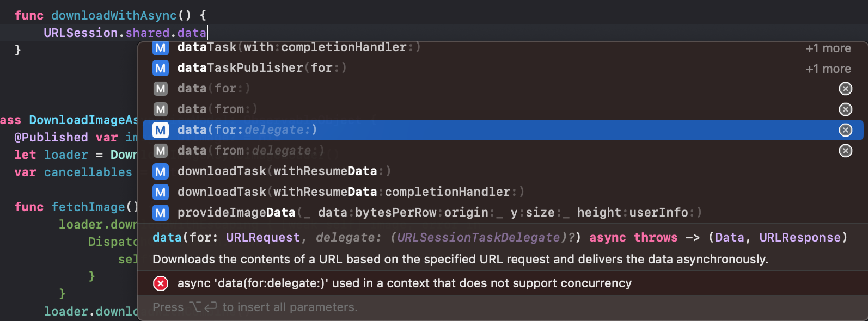Screen dimensions: 868x321
Task: Click the error X icon on data(for:delegate:) row
Action: 845,130
